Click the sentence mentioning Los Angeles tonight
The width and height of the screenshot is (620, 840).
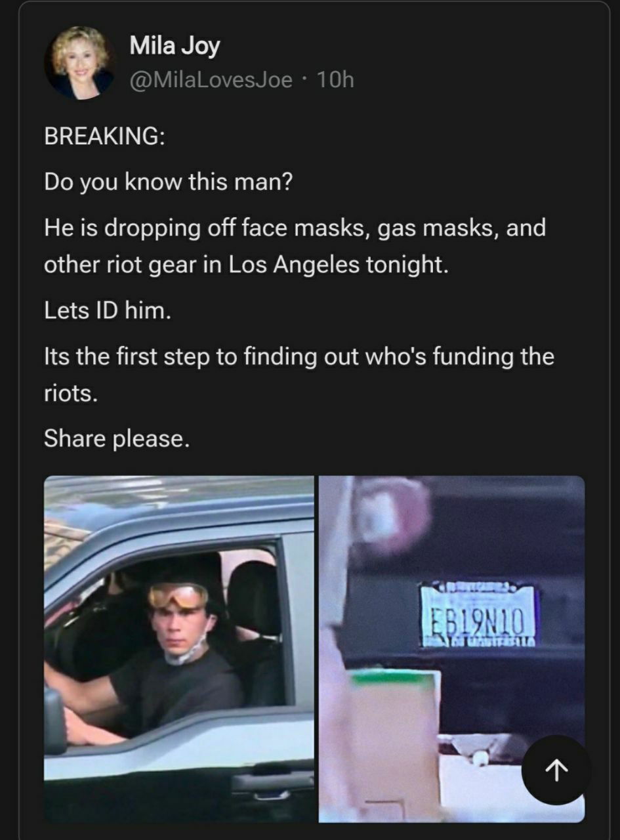pos(295,246)
